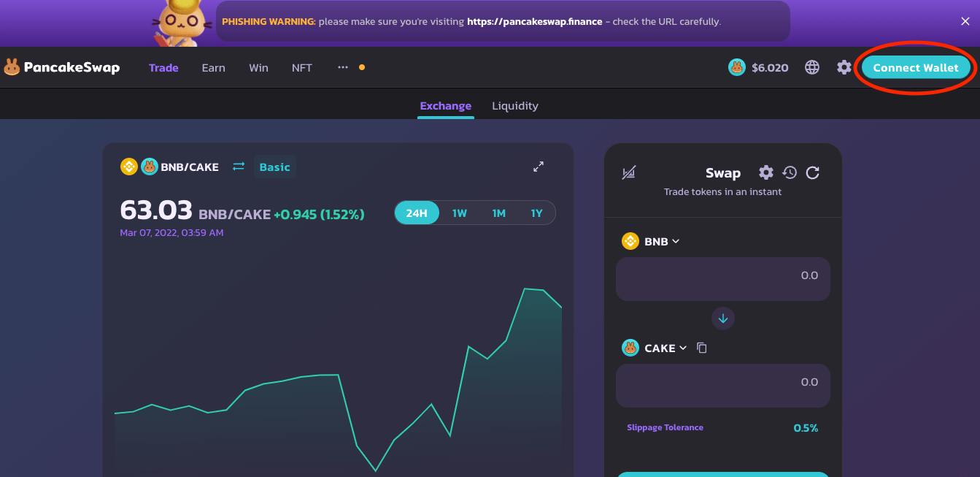
Task: Click the BNB amount input field
Action: 723,278
